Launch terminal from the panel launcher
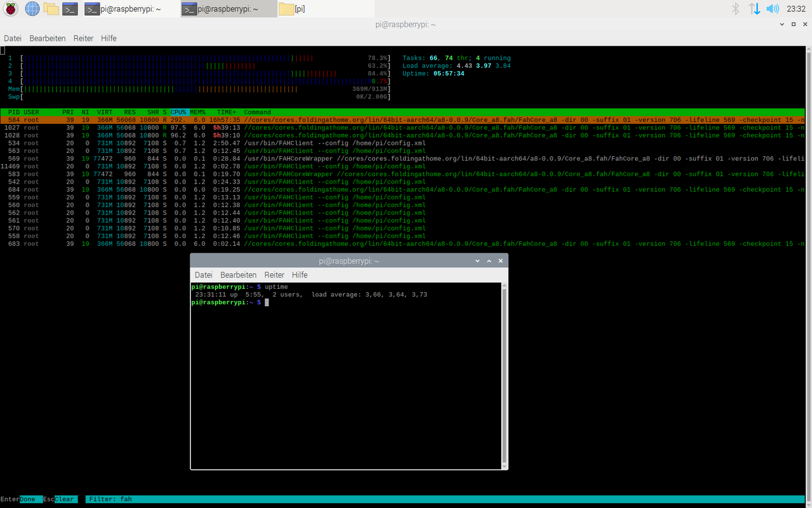This screenshot has width=812, height=508. [x=70, y=9]
